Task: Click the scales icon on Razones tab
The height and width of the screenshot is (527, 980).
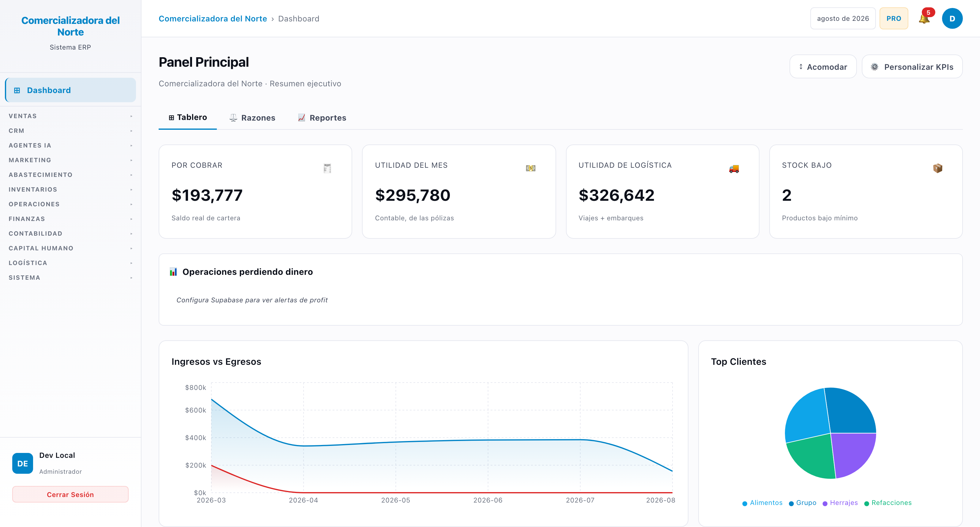Action: tap(233, 118)
